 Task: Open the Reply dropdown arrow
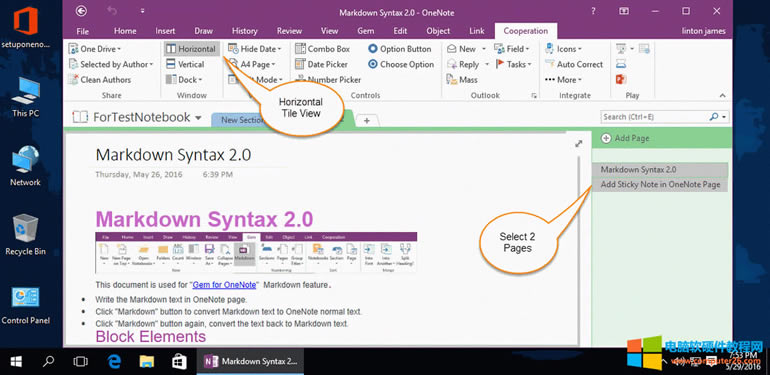click(x=487, y=64)
